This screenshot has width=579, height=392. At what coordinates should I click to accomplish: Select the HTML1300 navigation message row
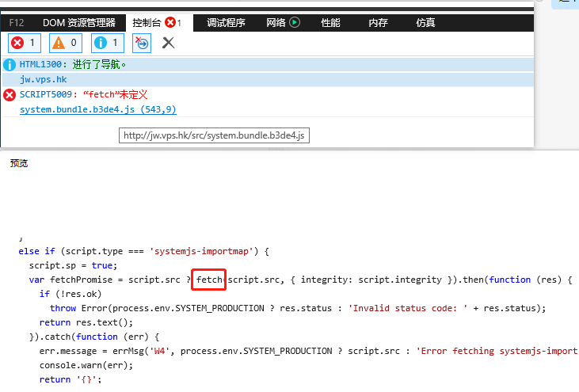click(x=268, y=65)
